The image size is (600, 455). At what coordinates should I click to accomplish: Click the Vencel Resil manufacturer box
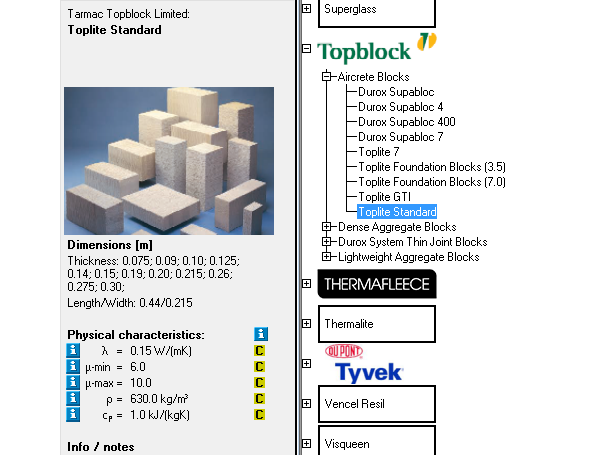point(377,404)
